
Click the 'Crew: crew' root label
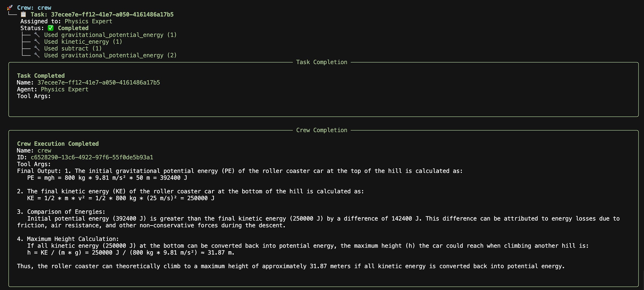tap(34, 8)
